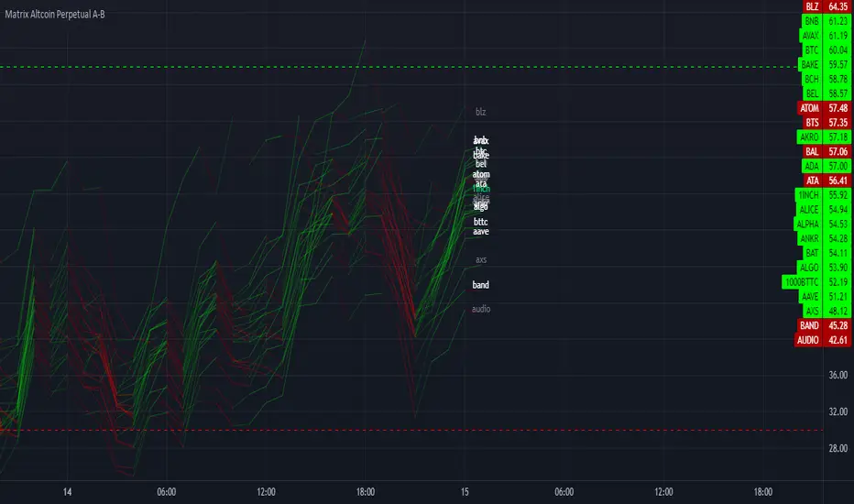Select the BTS 57.35 price label
Viewport: 854px width, 504px height.
pyautogui.click(x=827, y=123)
